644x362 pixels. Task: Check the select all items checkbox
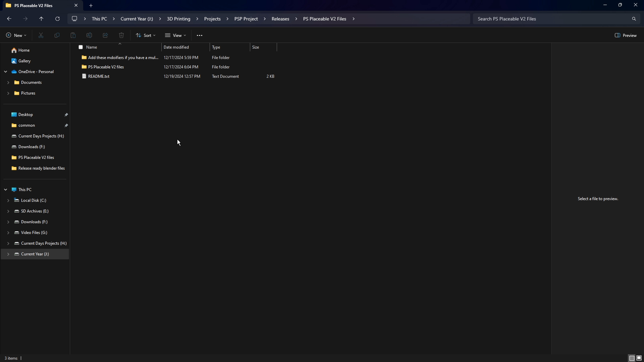(80, 47)
